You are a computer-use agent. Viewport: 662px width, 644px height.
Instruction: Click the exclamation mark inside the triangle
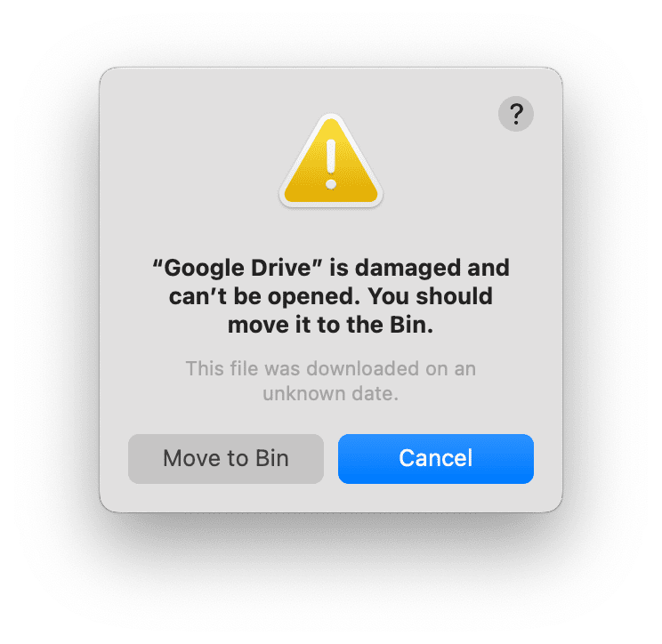(x=331, y=165)
